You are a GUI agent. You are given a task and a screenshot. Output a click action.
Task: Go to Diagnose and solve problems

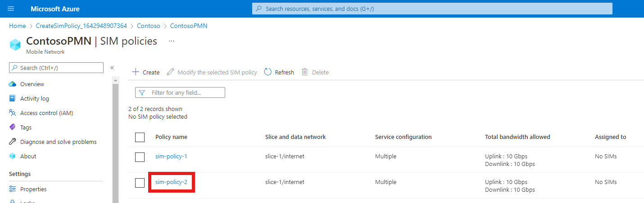tap(58, 142)
